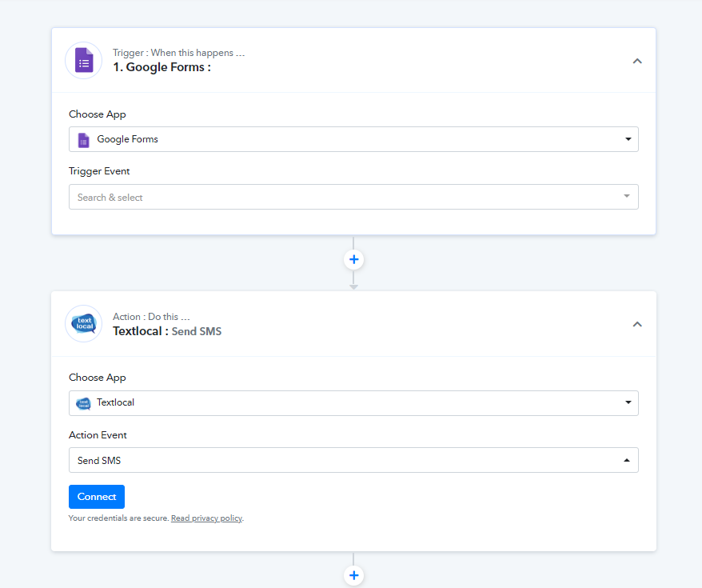Image resolution: width=702 pixels, height=588 pixels.
Task: Collapse the Textlocal action step
Action: [637, 324]
